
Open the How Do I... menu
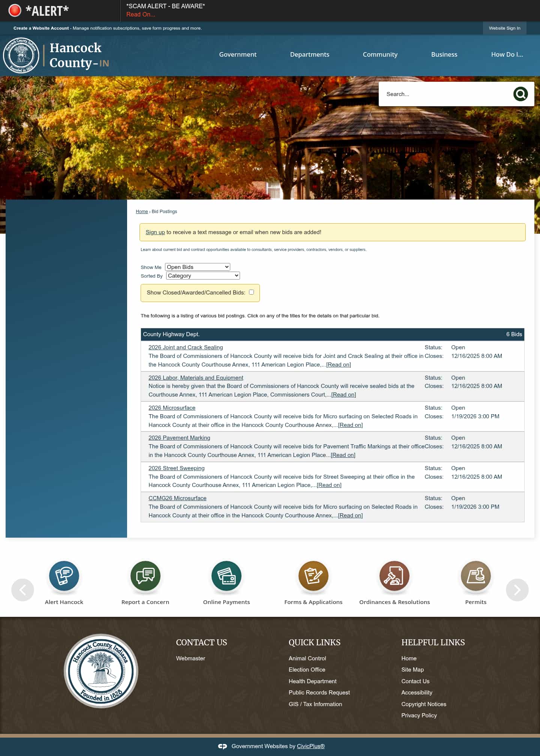click(507, 54)
